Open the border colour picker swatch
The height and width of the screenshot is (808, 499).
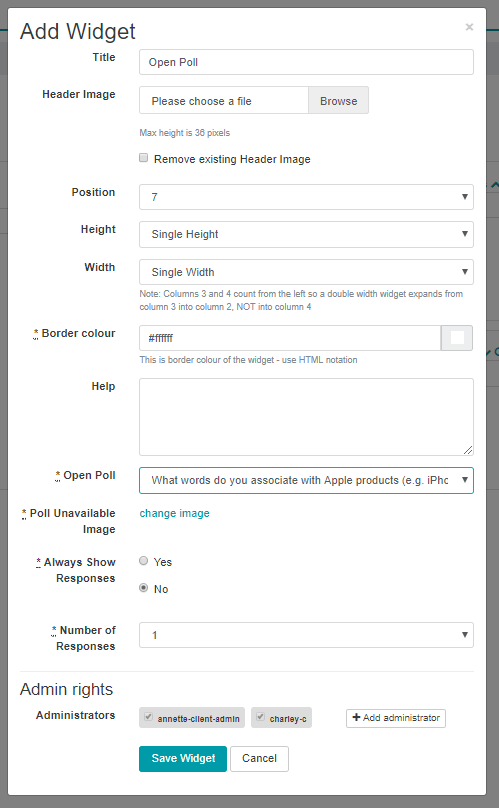click(x=457, y=338)
